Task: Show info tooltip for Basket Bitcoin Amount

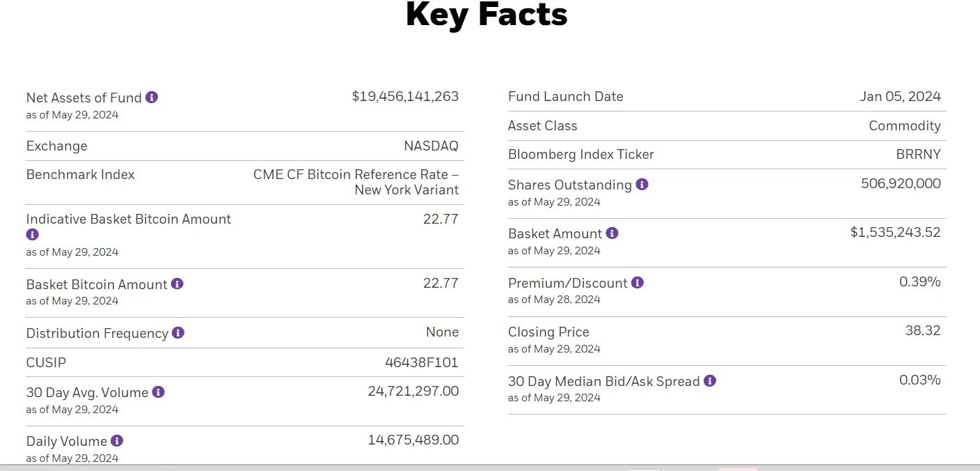Action: click(x=177, y=284)
